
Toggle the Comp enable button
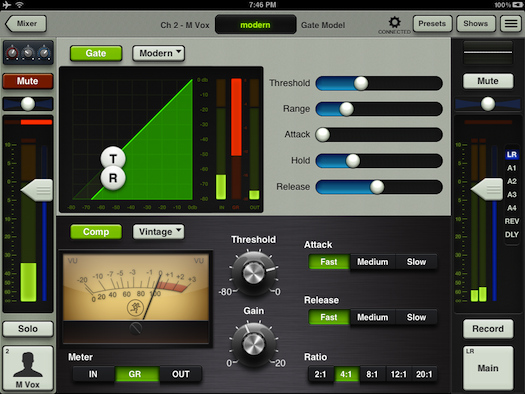[x=96, y=232]
